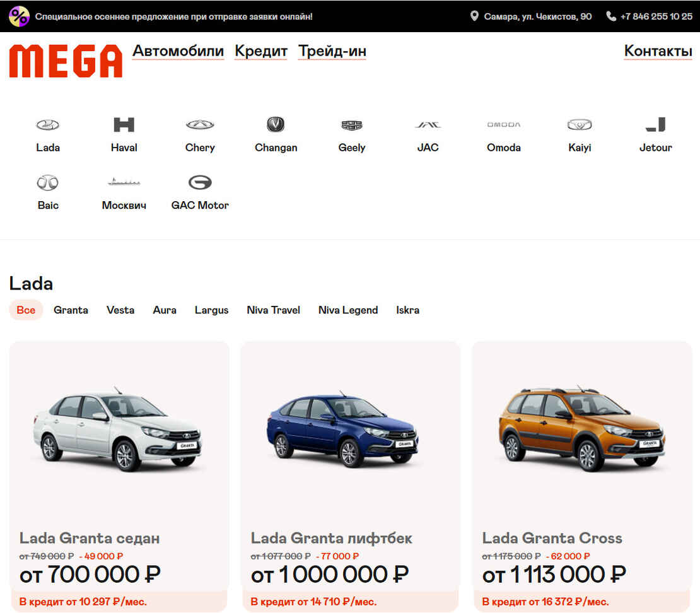This screenshot has width=700, height=613.
Task: Click credit offer from 16 372 ₽/мес.
Action: point(545,602)
